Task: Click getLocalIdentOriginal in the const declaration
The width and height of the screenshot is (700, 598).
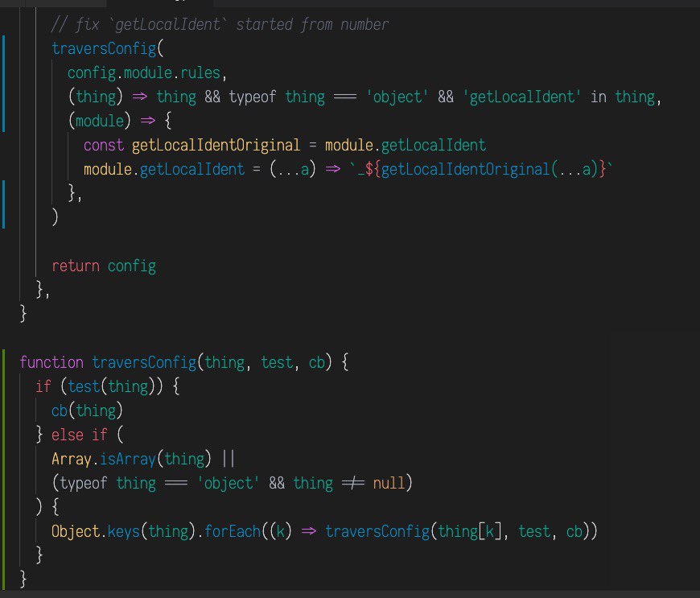Action: 216,145
